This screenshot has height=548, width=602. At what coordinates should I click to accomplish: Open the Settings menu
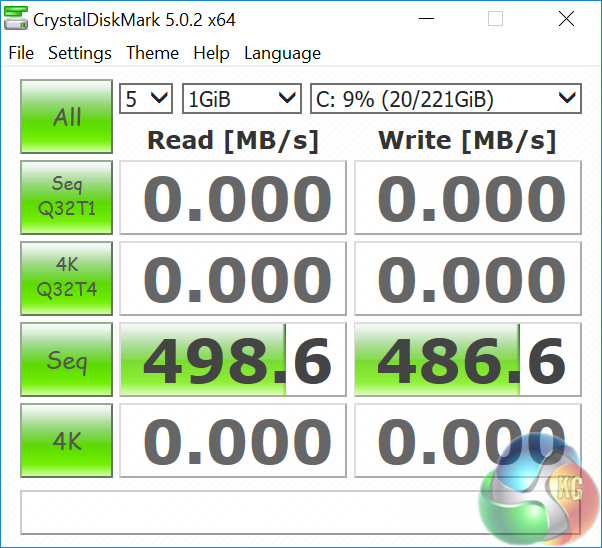[x=80, y=53]
